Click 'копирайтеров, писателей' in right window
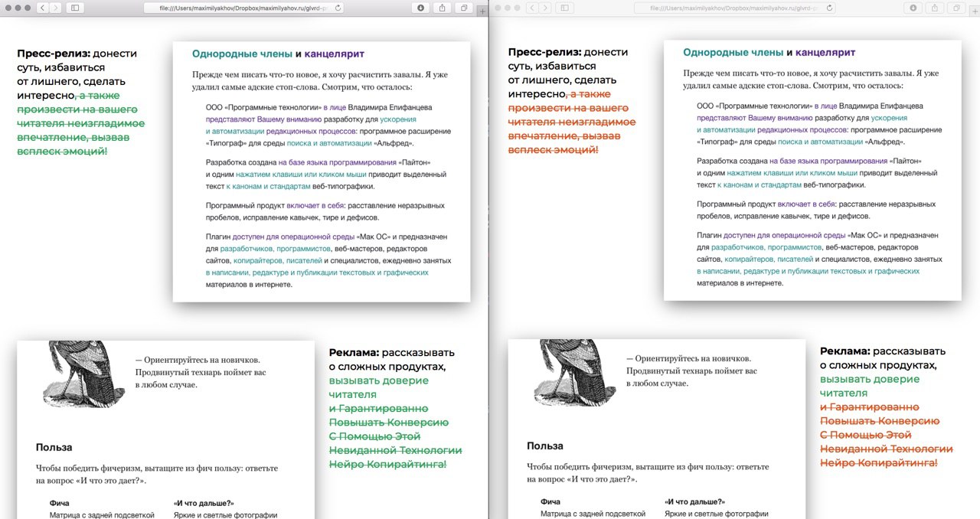 pyautogui.click(x=768, y=260)
